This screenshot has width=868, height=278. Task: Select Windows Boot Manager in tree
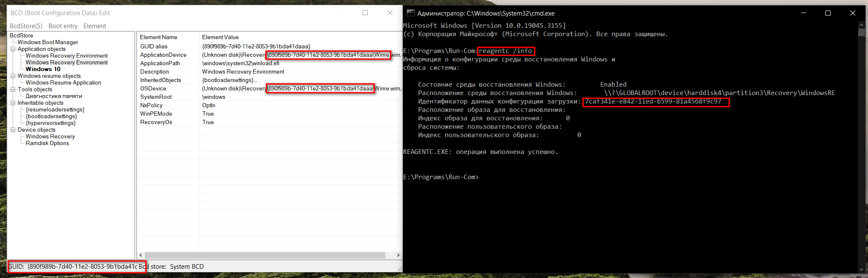click(48, 42)
